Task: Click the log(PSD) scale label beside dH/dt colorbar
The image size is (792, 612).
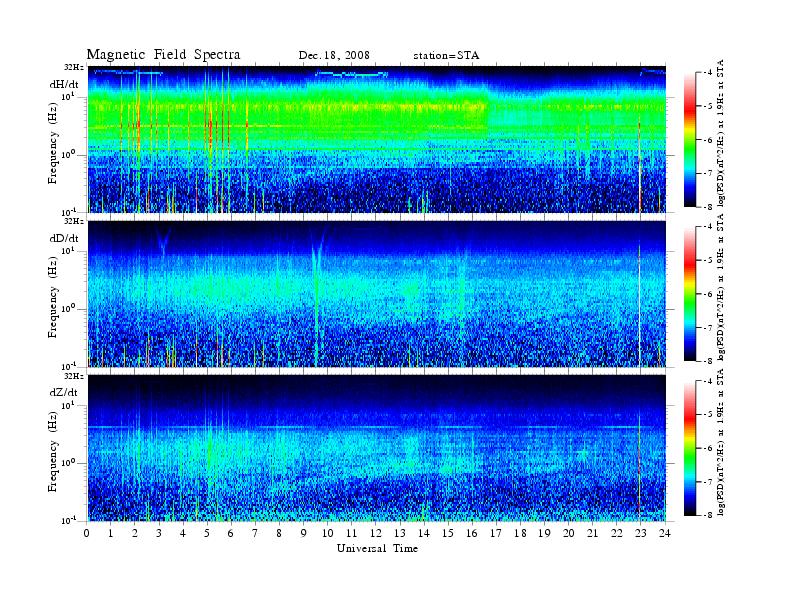Action: click(720, 133)
